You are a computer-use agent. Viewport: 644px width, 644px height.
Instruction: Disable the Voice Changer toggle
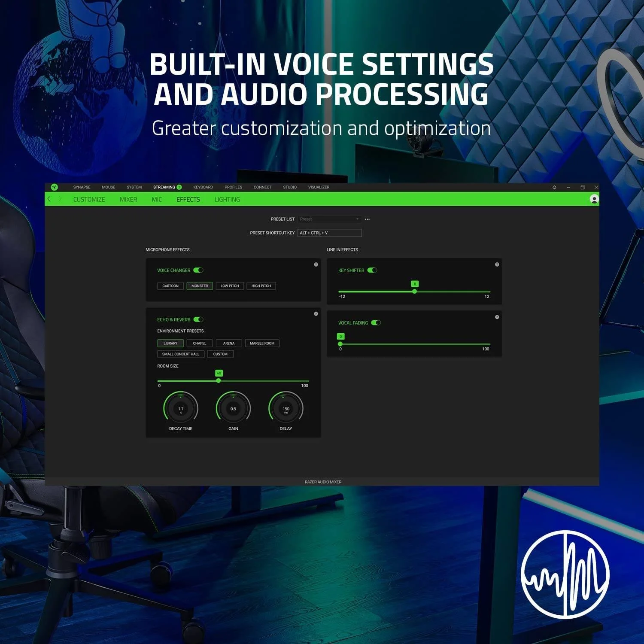pyautogui.click(x=198, y=270)
